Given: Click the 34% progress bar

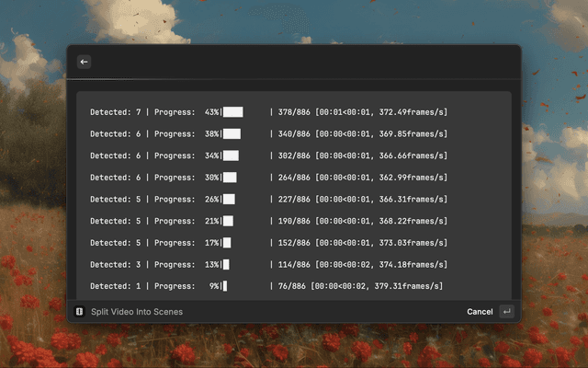Looking at the screenshot, I should 231,156.
